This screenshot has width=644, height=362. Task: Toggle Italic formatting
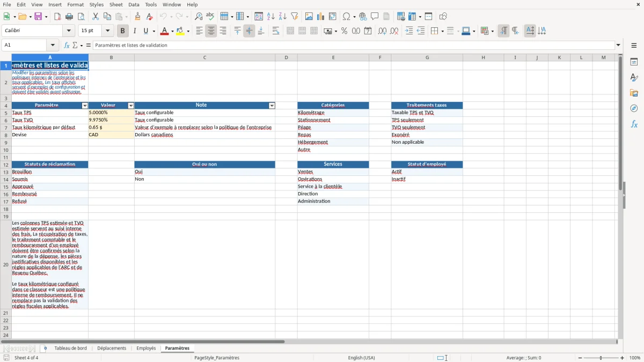click(135, 31)
